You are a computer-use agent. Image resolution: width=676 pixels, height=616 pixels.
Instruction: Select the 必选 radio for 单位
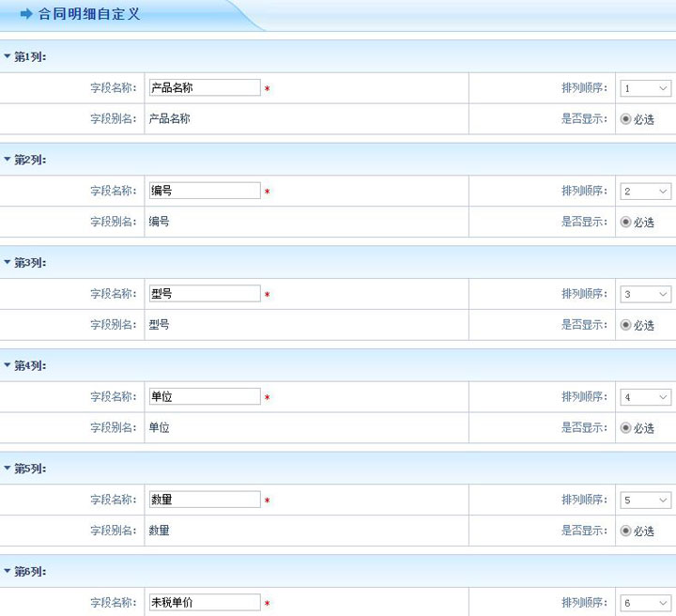pos(625,428)
